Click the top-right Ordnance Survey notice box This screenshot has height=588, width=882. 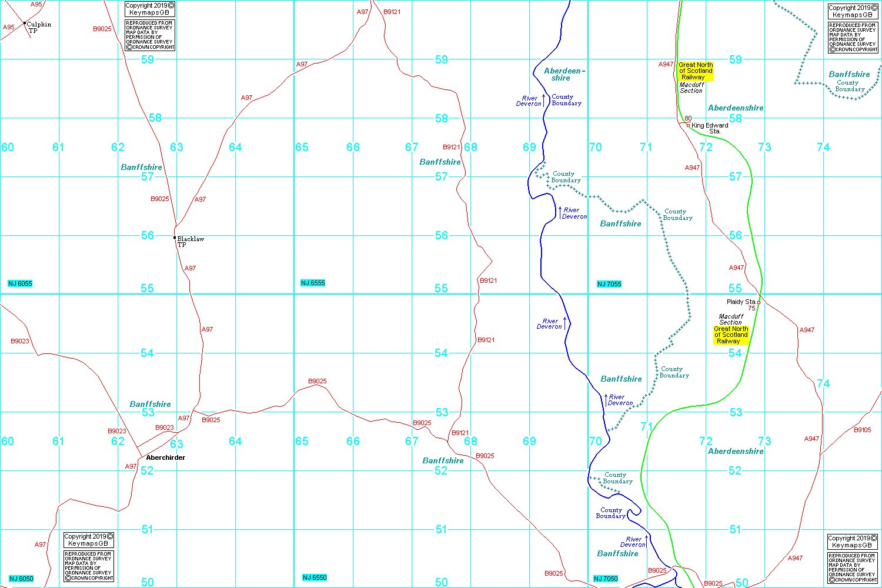(852, 38)
